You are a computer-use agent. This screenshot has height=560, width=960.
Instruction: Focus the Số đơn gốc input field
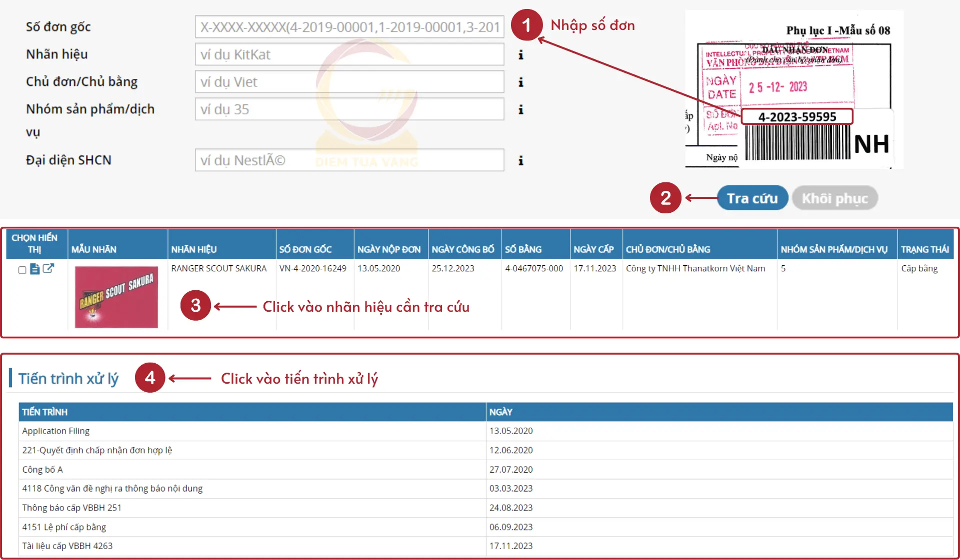(349, 27)
